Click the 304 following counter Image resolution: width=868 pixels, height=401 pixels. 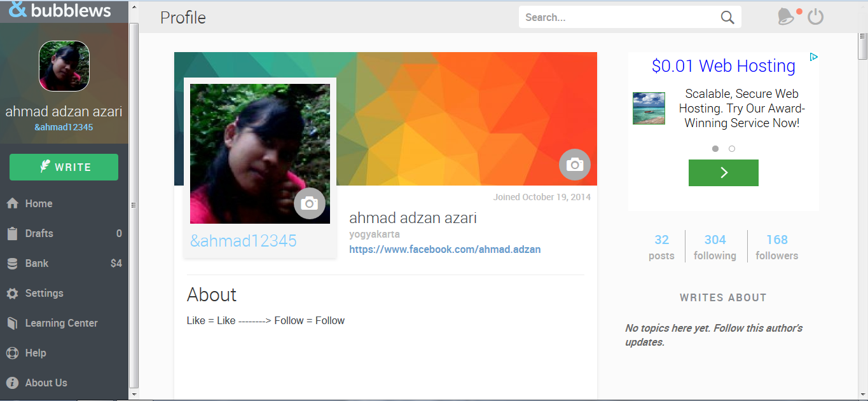click(715, 247)
